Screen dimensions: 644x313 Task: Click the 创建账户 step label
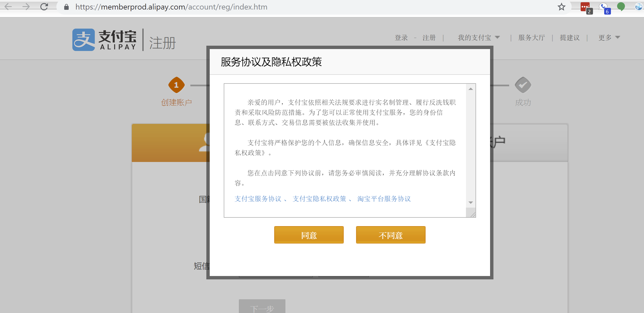coord(176,103)
